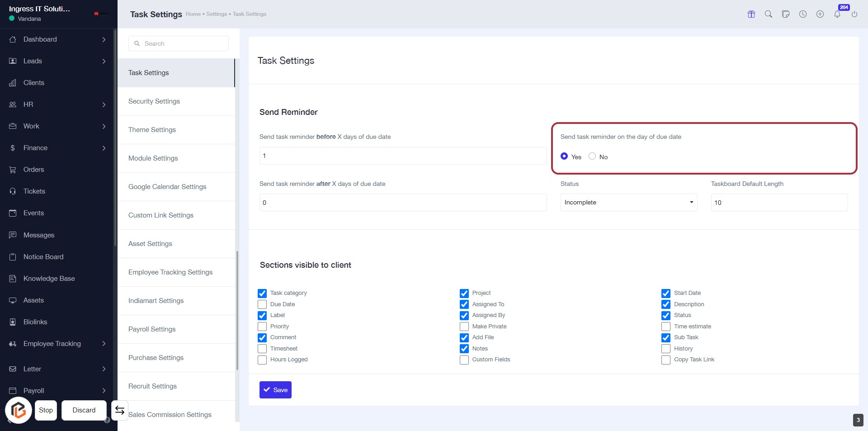Uncheck the Sub Task checkbox
This screenshot has height=431, width=868.
[666, 337]
